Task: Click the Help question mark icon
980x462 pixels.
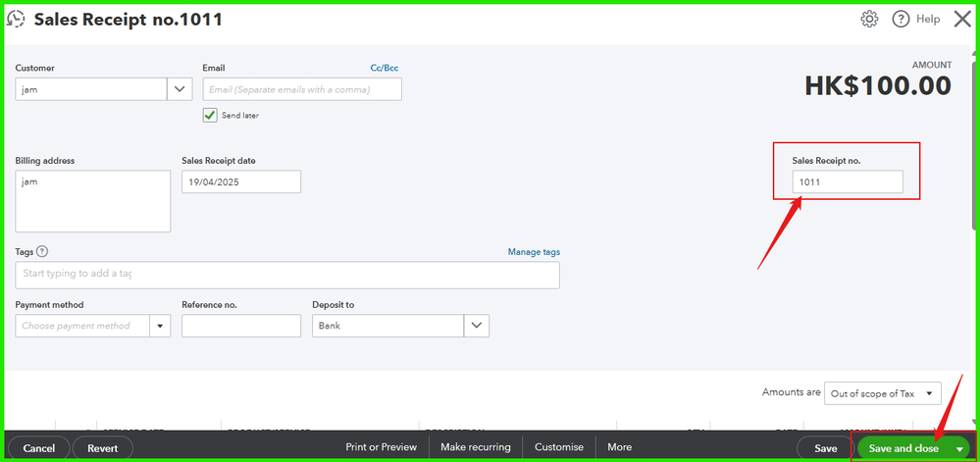Action: (901, 19)
